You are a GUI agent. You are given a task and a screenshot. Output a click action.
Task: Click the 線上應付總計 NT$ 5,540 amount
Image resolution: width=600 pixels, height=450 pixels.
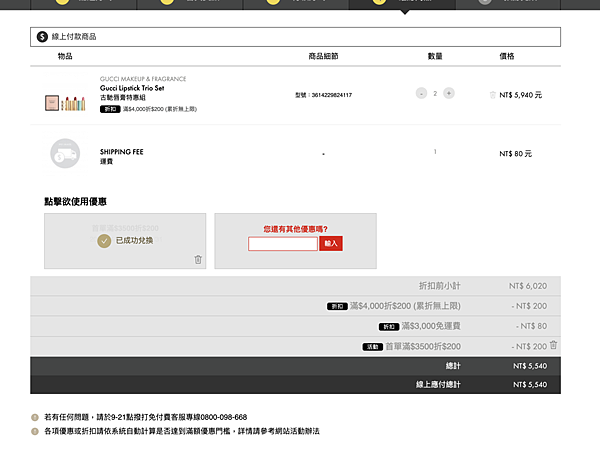click(530, 385)
